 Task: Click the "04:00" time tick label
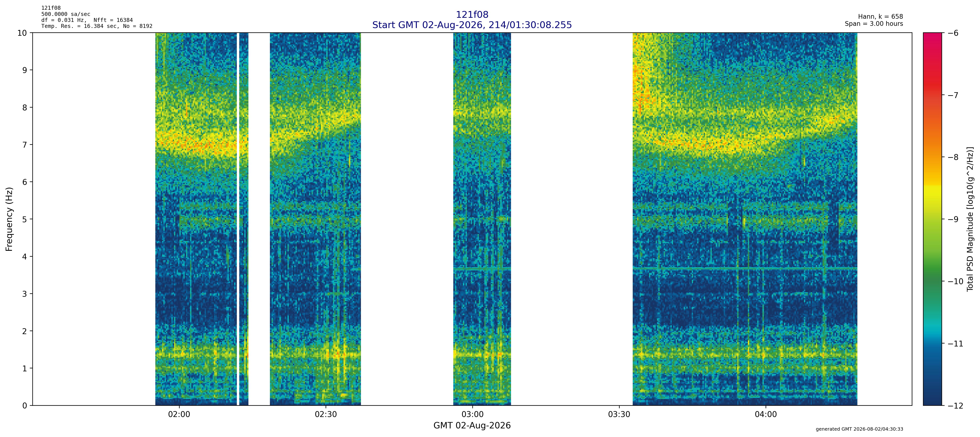point(766,415)
